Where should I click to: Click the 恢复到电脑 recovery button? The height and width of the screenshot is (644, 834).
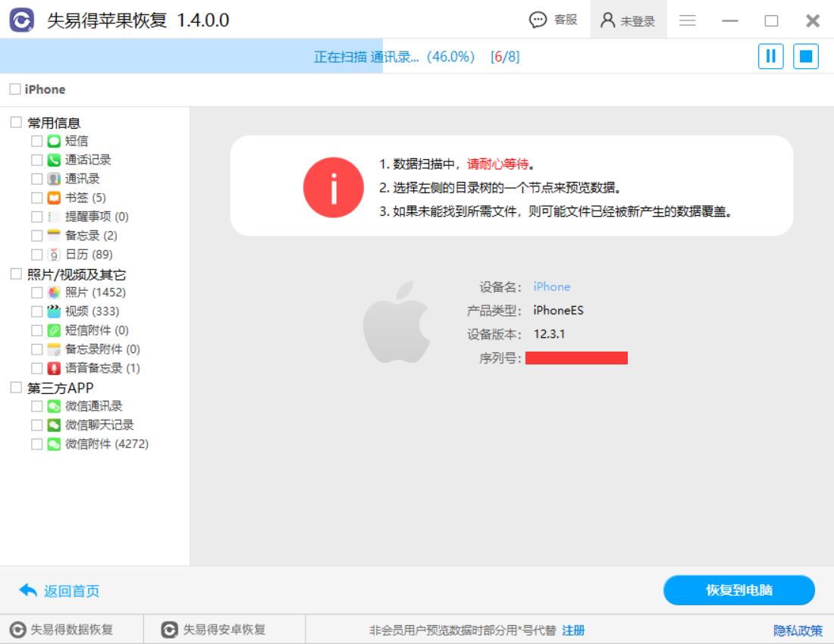pyautogui.click(x=739, y=590)
